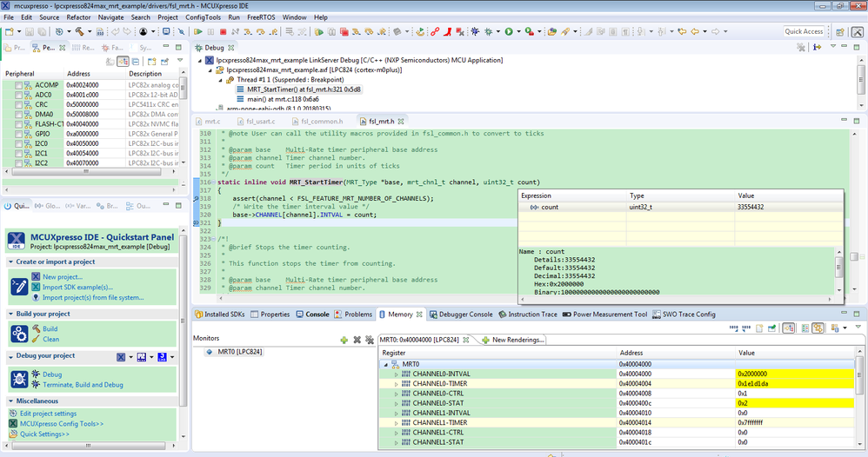This screenshot has width=868, height=457.
Task: Click the red Terminate debug button
Action: pos(224,32)
